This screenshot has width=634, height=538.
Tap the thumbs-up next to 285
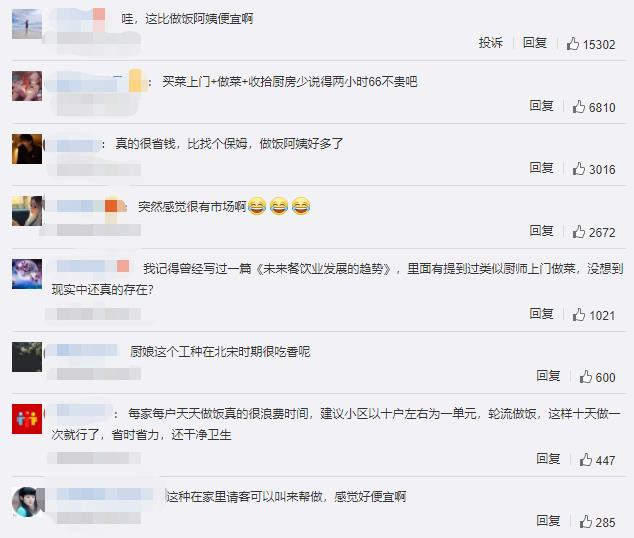[x=585, y=521]
